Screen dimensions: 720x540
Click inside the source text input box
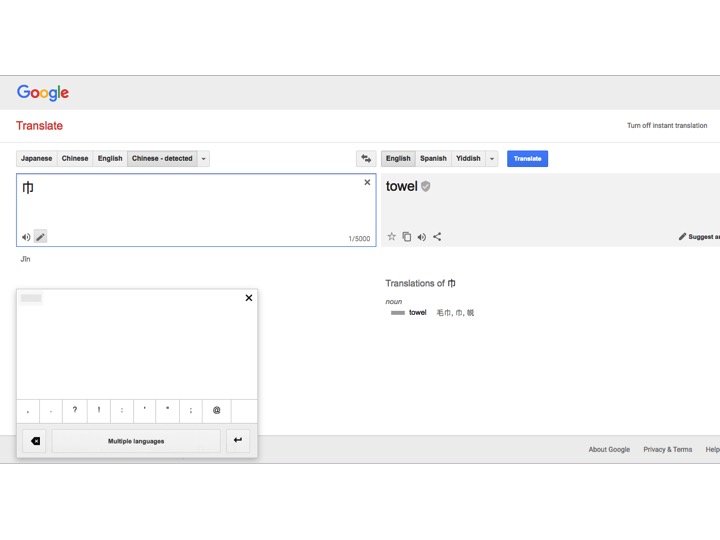point(196,210)
